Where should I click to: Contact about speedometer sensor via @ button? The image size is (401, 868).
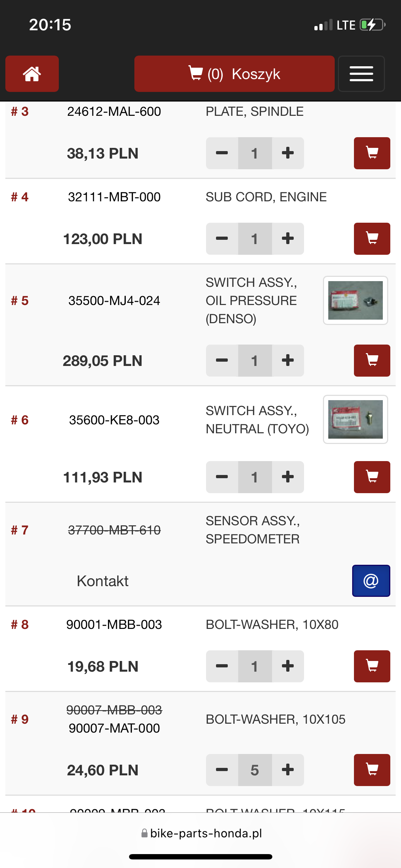pyautogui.click(x=371, y=581)
